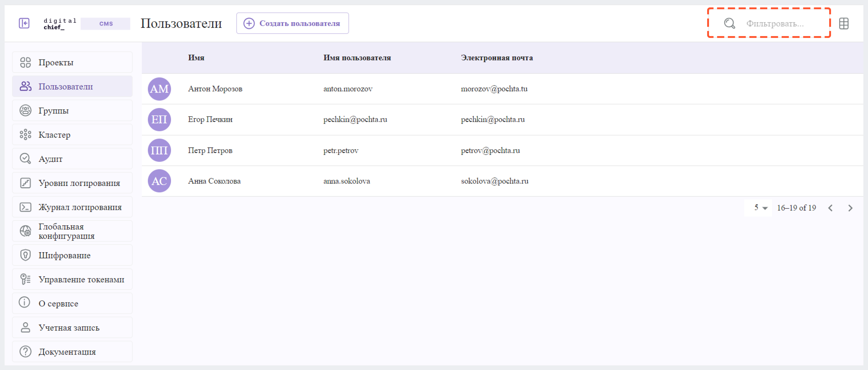Click username petr.petrov
Image resolution: width=868 pixels, height=370 pixels.
tap(341, 150)
